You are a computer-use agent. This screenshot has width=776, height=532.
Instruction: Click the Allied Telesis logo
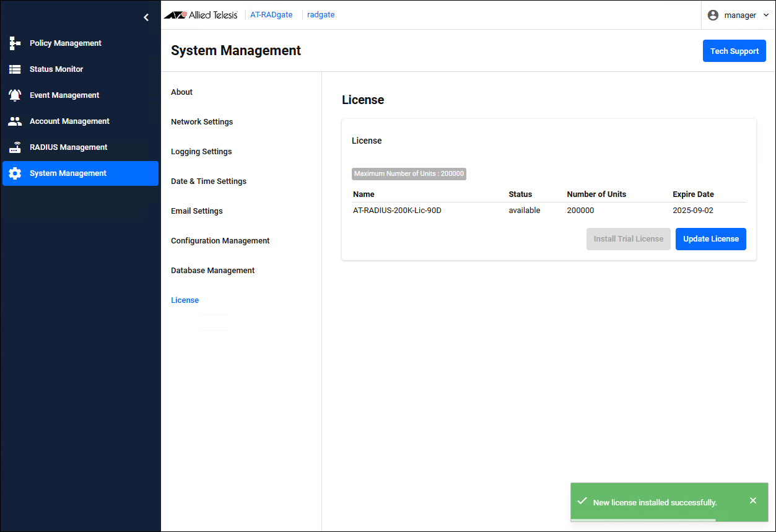201,15
